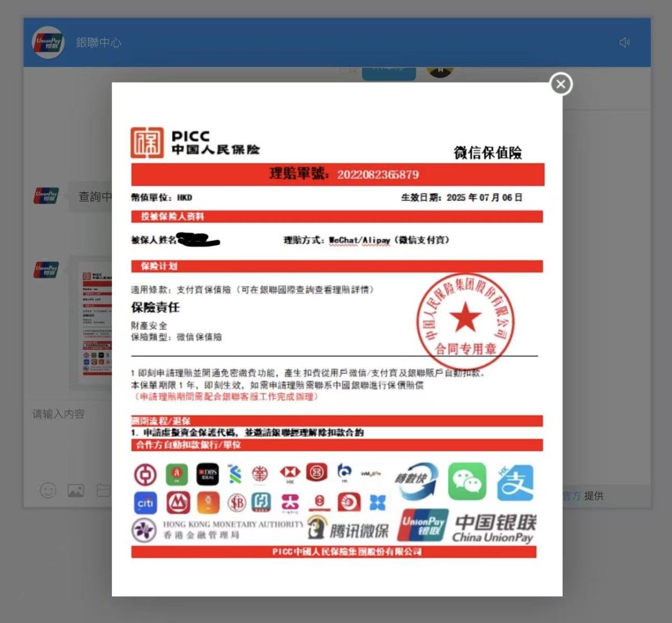
Task: Open the emoji picker smiley icon
Action: [48, 490]
